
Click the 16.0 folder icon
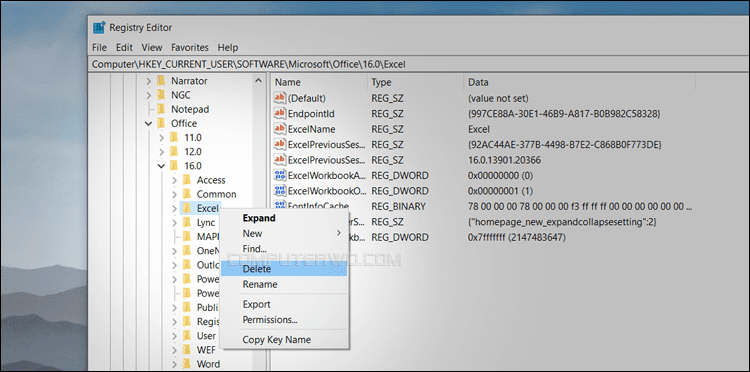[174, 166]
